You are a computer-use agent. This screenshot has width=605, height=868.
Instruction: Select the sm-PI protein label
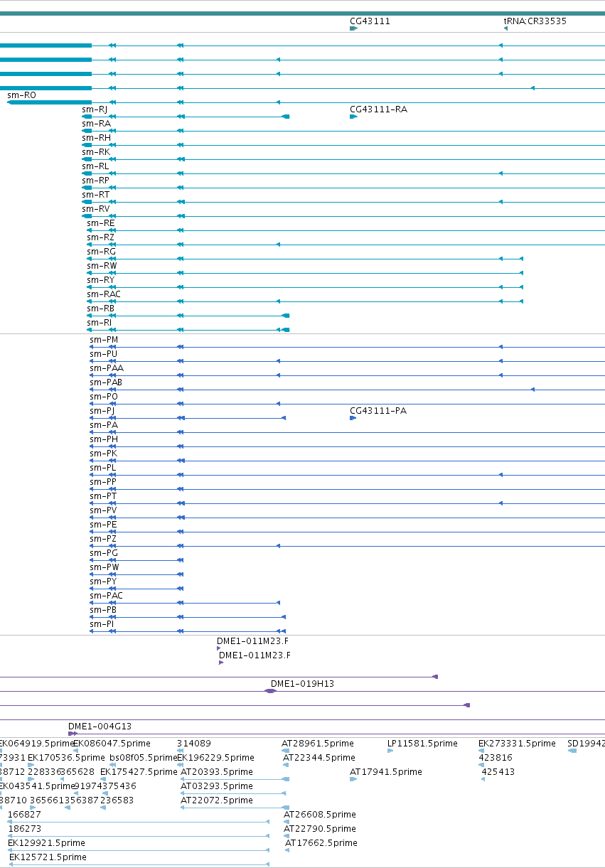pyautogui.click(x=102, y=624)
